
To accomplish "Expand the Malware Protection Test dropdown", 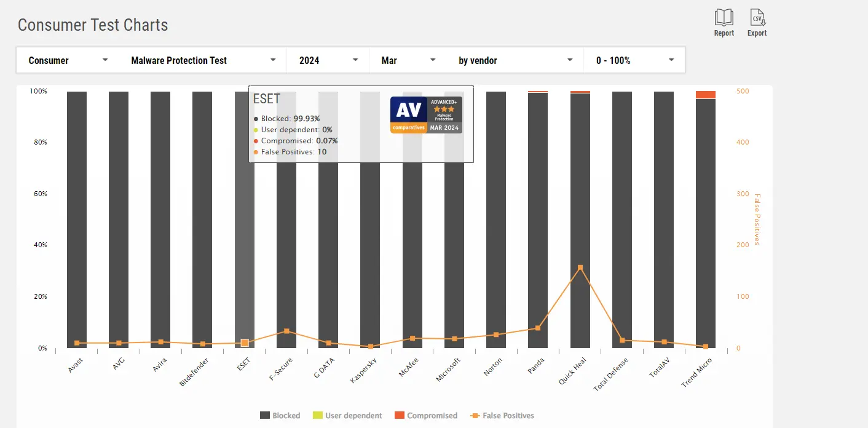I will click(x=203, y=60).
